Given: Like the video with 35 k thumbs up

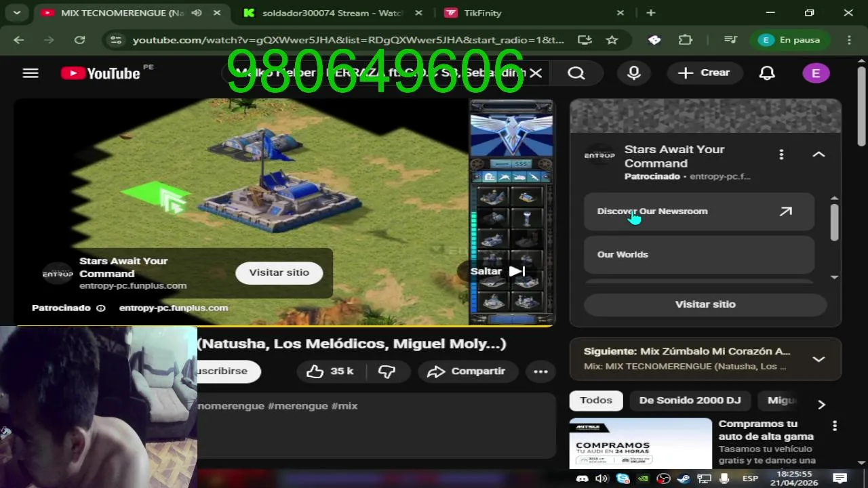Looking at the screenshot, I should [x=330, y=371].
